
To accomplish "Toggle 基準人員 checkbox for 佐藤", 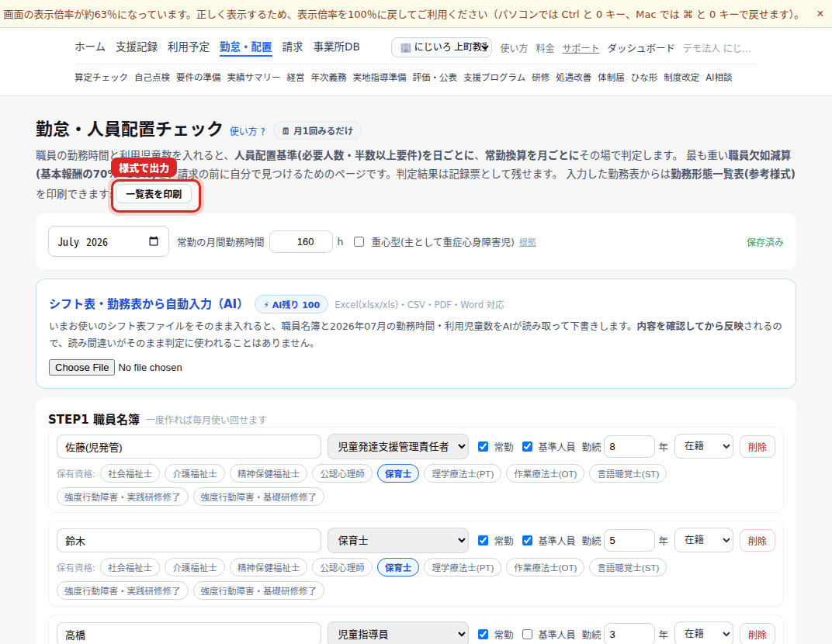I will click(x=527, y=447).
